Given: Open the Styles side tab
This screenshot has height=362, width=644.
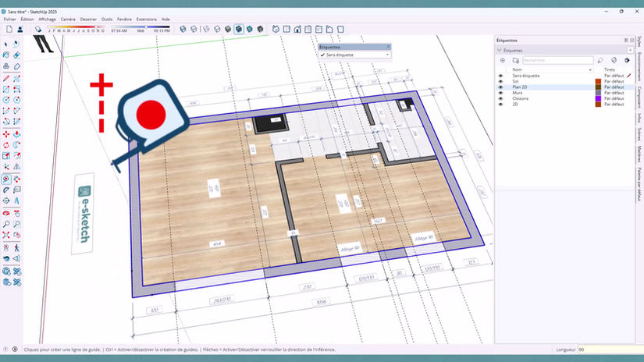Looking at the screenshot, I should click(x=639, y=41).
